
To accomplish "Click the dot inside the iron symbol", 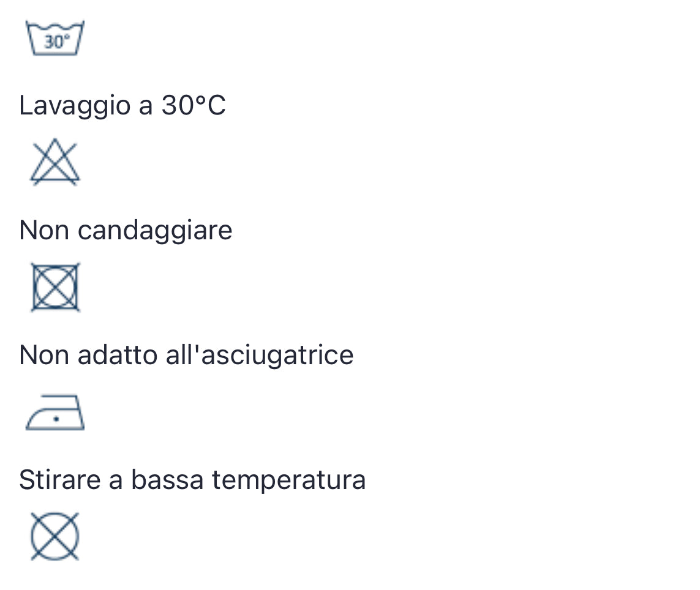I will click(x=56, y=419).
